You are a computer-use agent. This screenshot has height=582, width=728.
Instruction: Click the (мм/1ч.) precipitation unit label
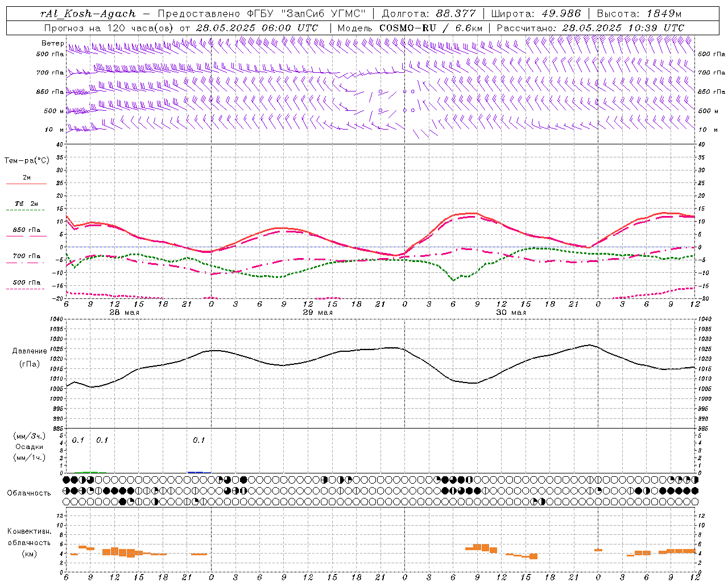pos(30,458)
